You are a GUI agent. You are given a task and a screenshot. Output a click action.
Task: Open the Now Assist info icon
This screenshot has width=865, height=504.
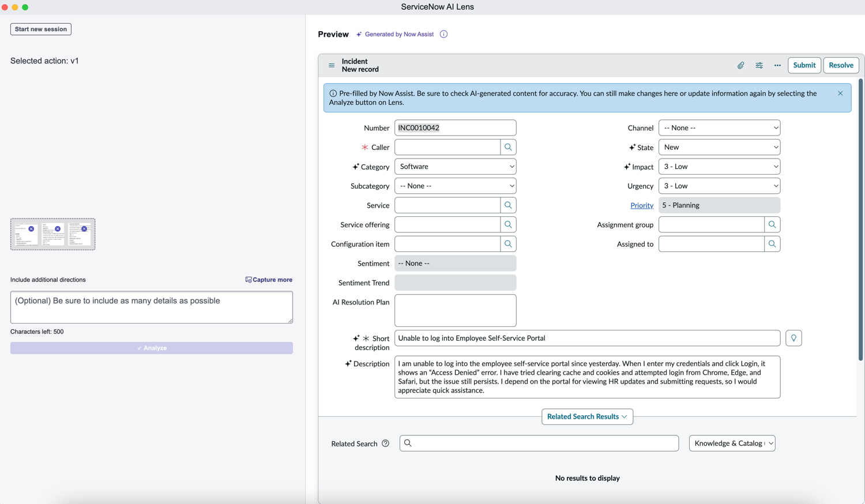[x=443, y=34]
